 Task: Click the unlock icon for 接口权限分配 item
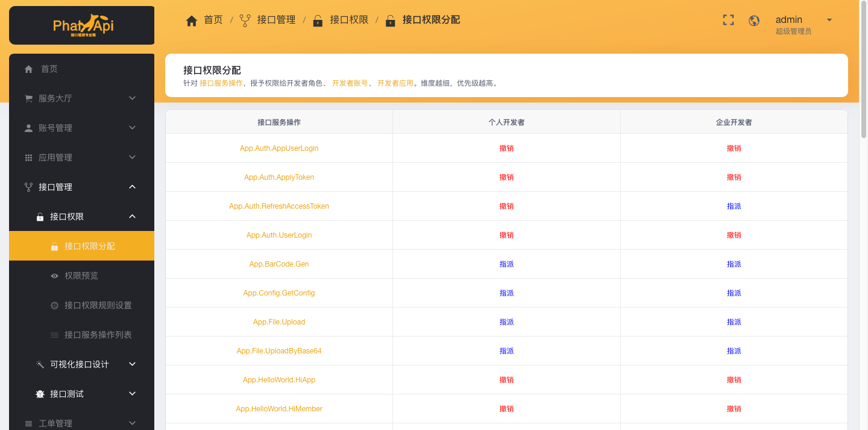[54, 247]
